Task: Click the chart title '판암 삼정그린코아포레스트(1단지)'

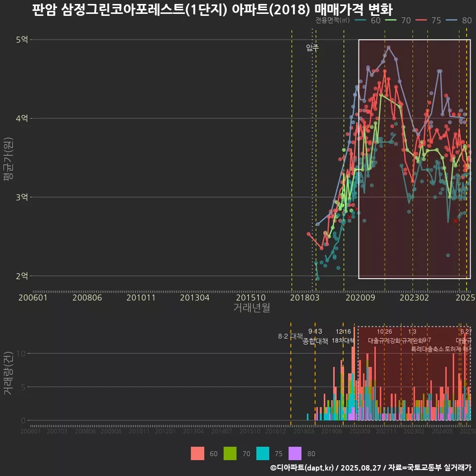Action: 129,9
